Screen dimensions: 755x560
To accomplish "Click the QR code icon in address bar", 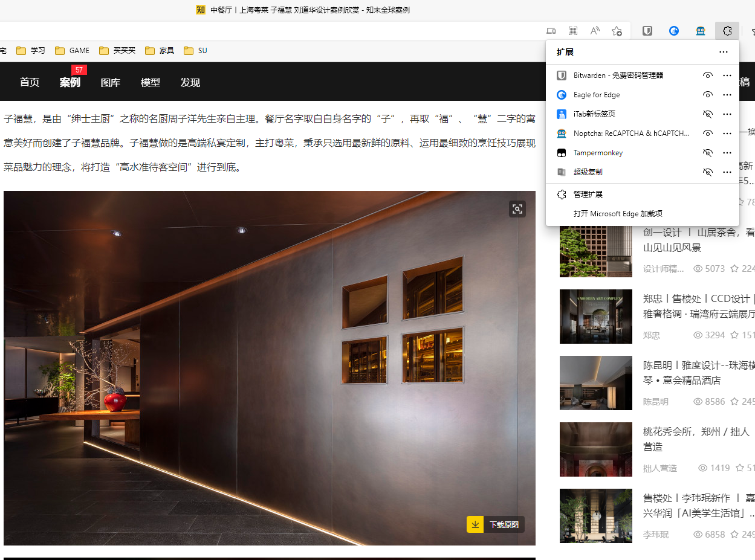I will [x=573, y=31].
